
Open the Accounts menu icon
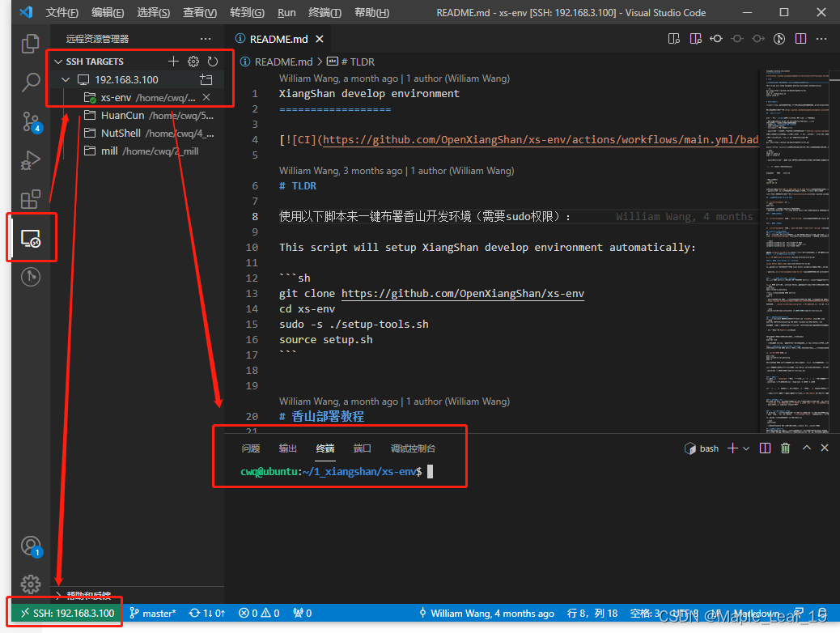tap(31, 546)
